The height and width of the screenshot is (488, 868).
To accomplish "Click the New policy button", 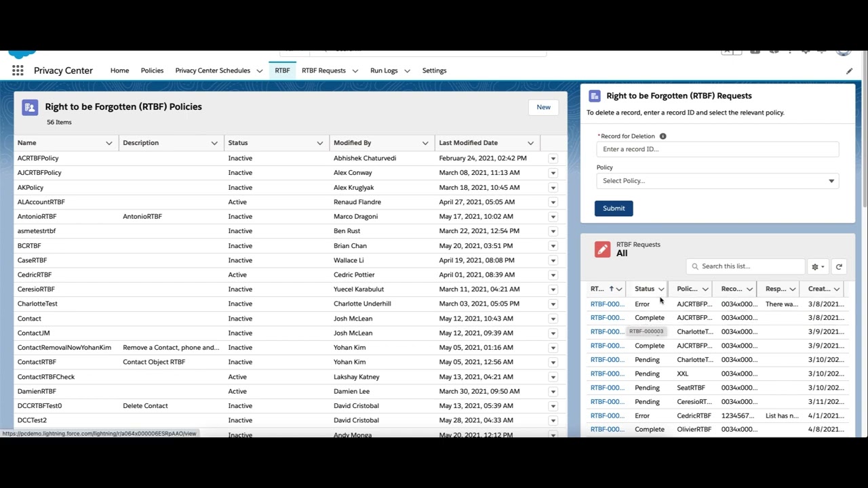I will click(x=543, y=107).
